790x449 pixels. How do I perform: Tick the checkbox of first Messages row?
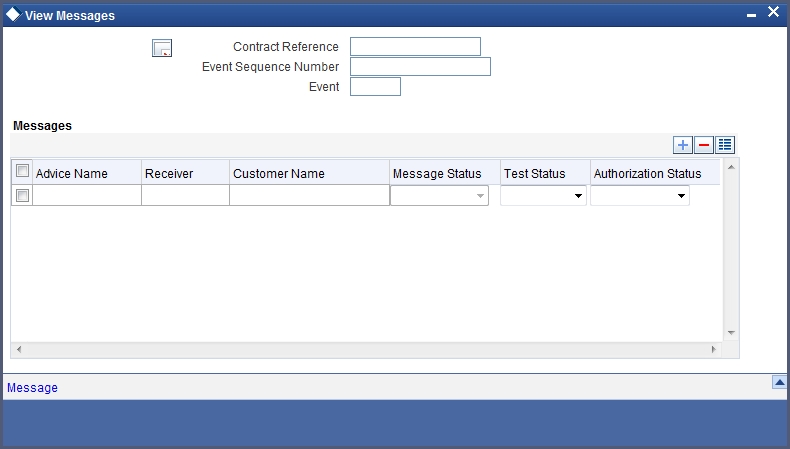[22, 195]
